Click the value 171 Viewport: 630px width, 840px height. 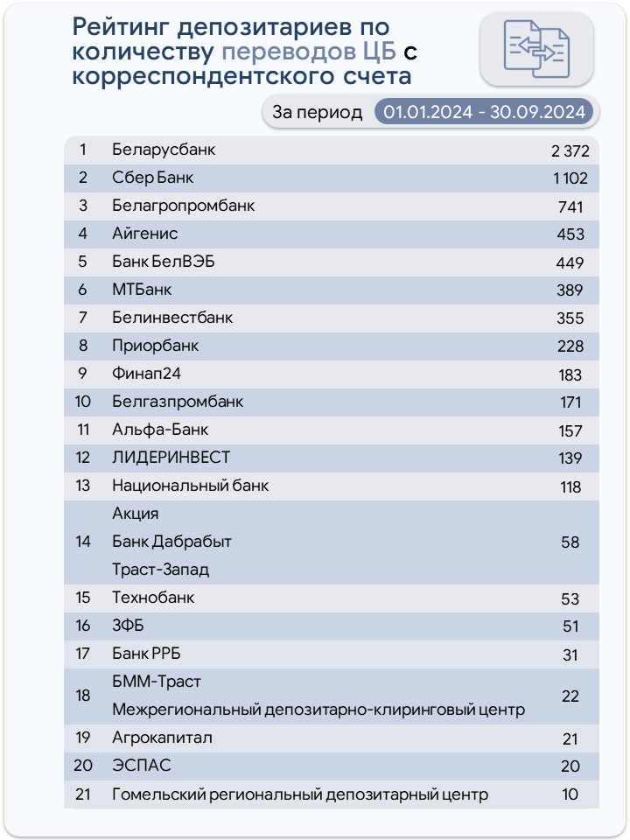point(570,402)
